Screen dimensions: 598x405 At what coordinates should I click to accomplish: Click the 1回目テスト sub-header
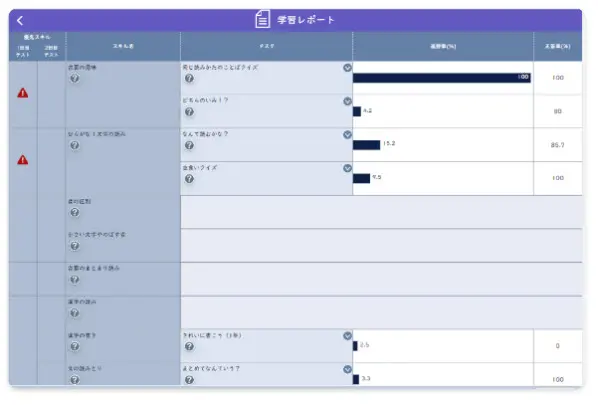pos(23,51)
